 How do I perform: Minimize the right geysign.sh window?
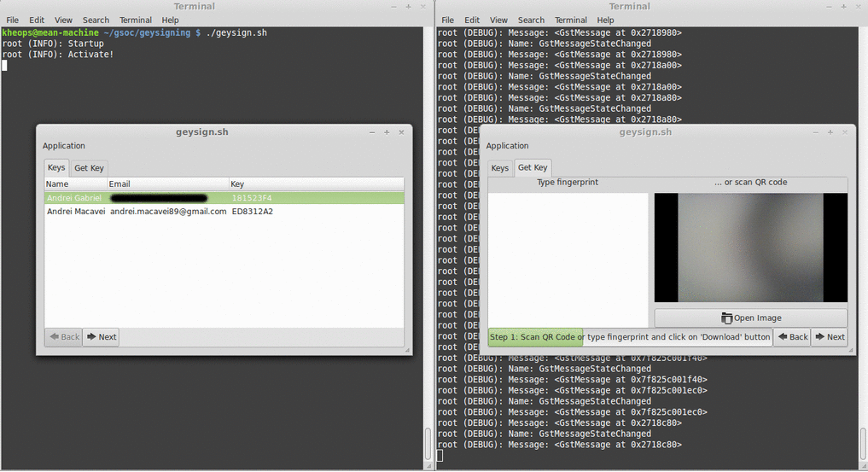pos(815,132)
